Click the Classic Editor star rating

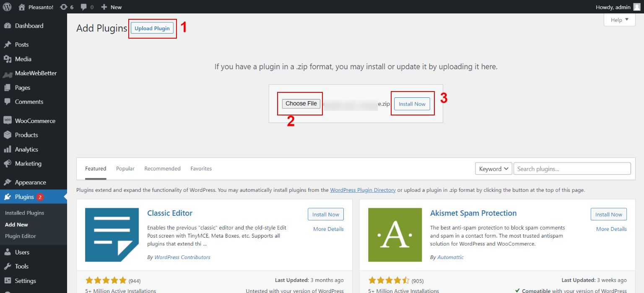(106, 280)
